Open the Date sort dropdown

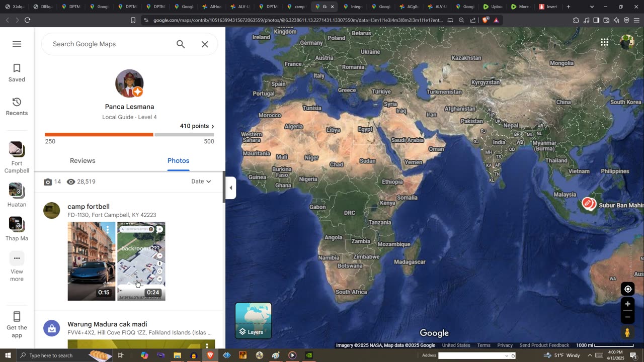[201, 182]
